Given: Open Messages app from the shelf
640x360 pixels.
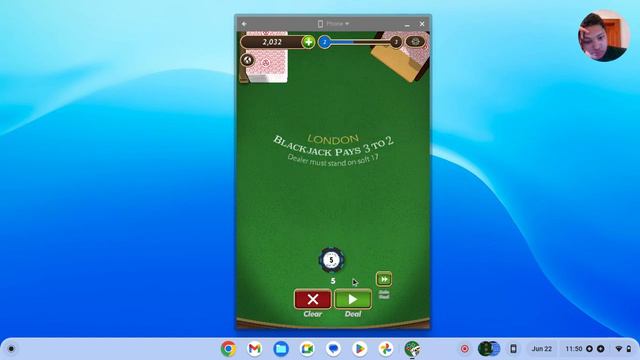Looking at the screenshot, I should (x=333, y=349).
